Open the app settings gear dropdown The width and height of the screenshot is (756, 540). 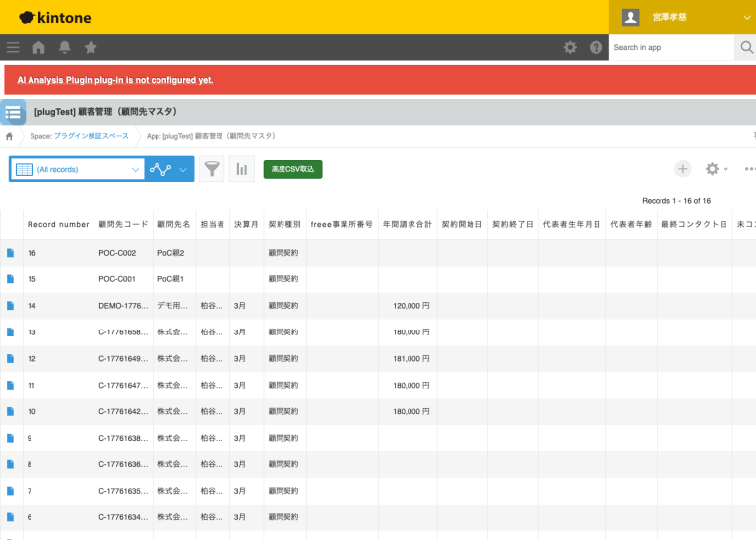click(717, 169)
